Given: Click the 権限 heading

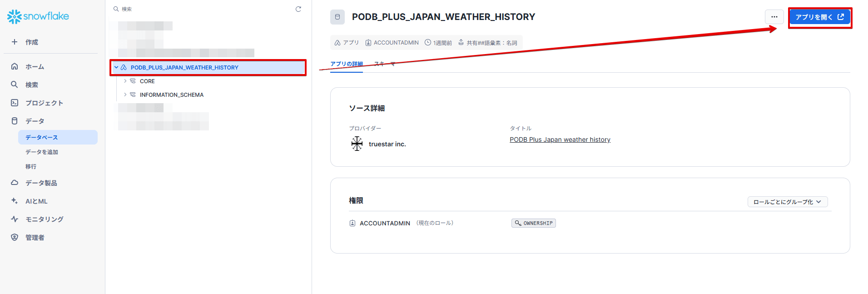Looking at the screenshot, I should [x=356, y=200].
